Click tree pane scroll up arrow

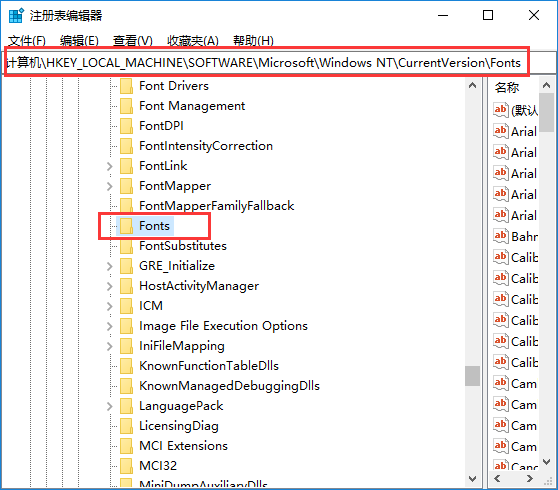click(473, 85)
